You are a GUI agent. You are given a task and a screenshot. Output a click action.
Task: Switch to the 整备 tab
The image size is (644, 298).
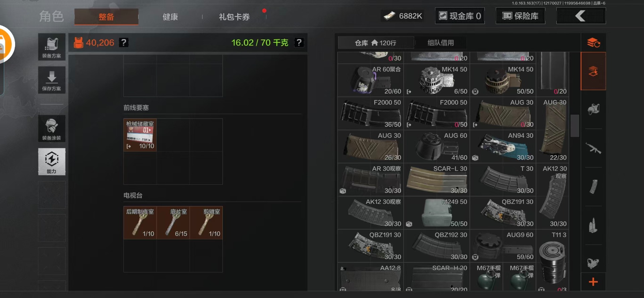click(106, 16)
